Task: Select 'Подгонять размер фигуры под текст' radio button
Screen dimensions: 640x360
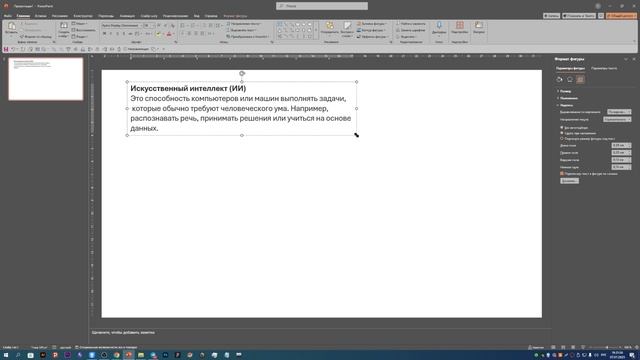Action: (x=562, y=138)
